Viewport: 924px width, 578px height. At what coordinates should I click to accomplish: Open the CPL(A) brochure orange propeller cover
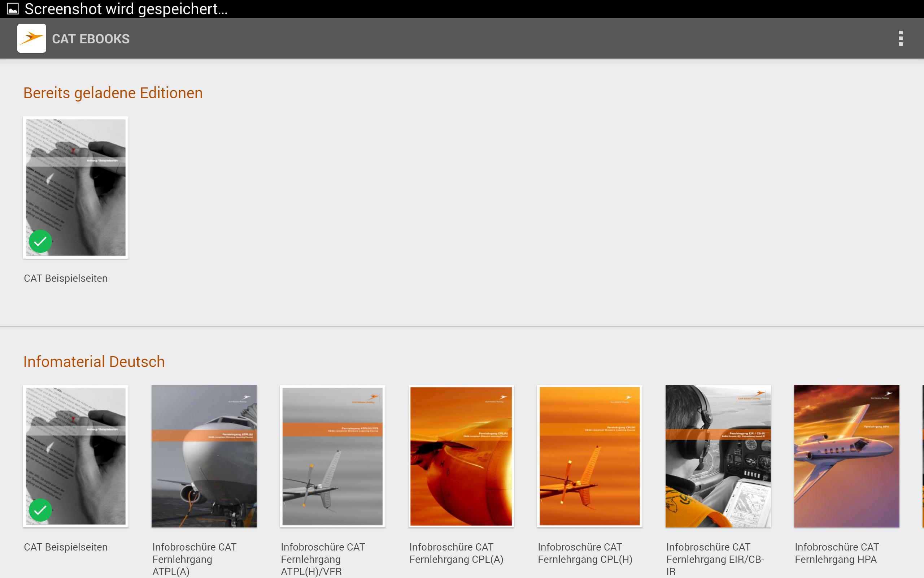click(461, 456)
